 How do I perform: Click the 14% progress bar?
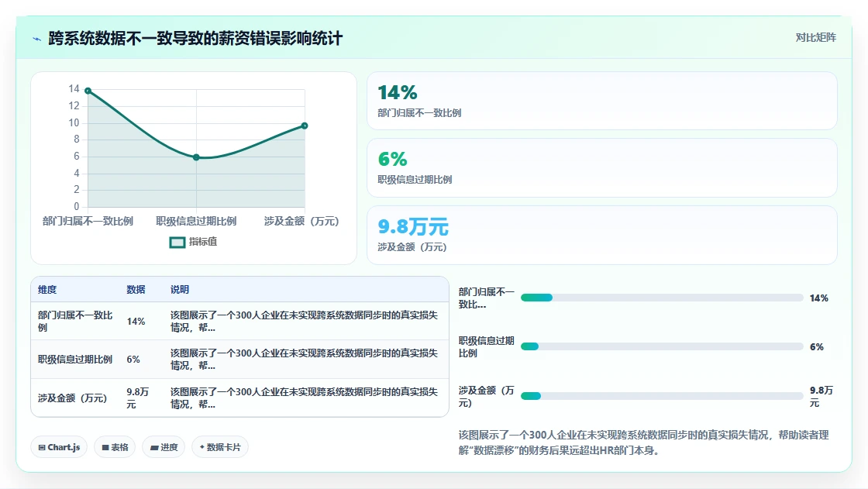click(x=662, y=298)
